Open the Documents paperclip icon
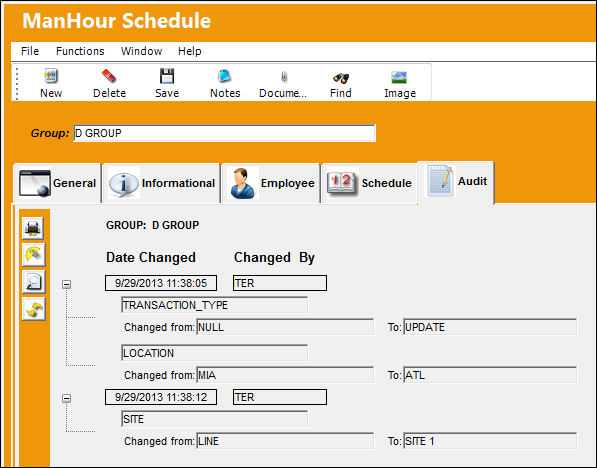 click(x=284, y=77)
